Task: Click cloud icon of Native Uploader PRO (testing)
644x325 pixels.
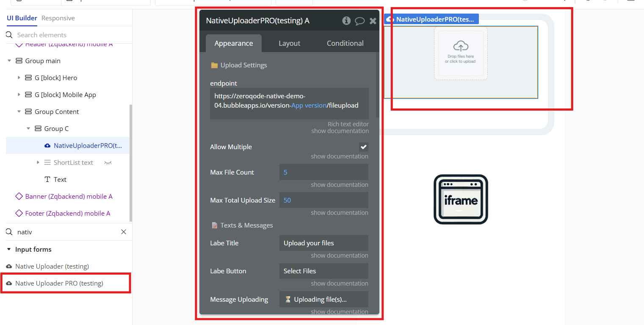Action: tap(9, 283)
